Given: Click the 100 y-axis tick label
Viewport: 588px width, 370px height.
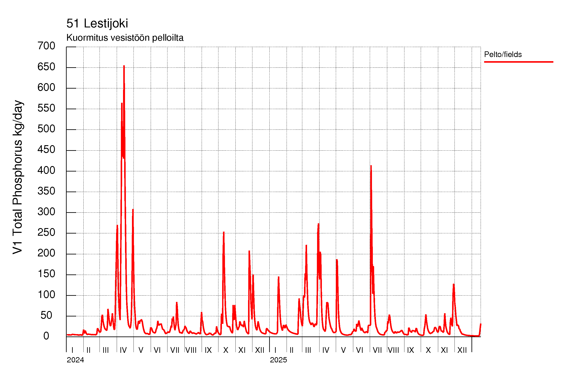Looking at the screenshot, I should (46, 294).
